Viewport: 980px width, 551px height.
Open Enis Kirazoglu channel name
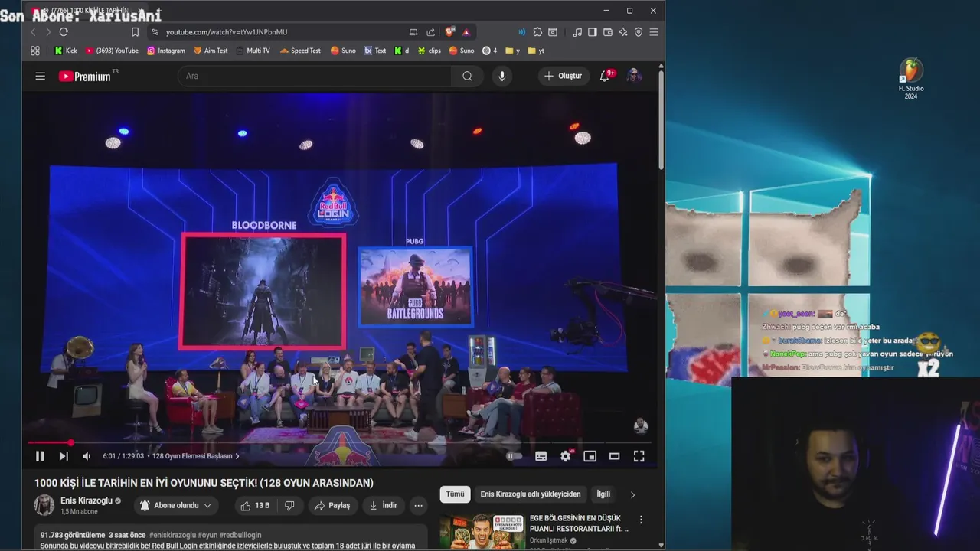point(87,500)
